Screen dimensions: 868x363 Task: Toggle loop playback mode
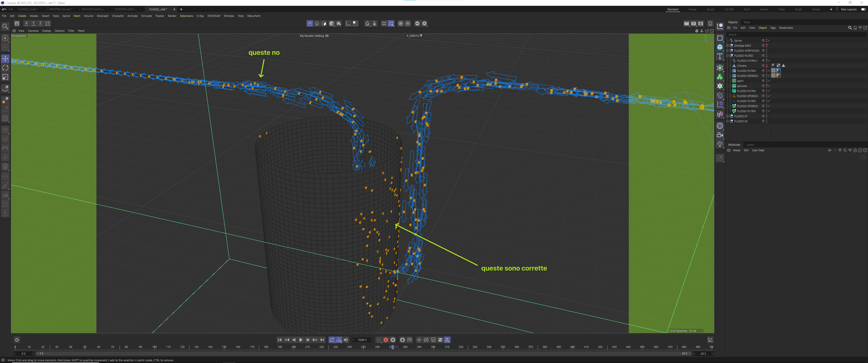click(x=332, y=340)
